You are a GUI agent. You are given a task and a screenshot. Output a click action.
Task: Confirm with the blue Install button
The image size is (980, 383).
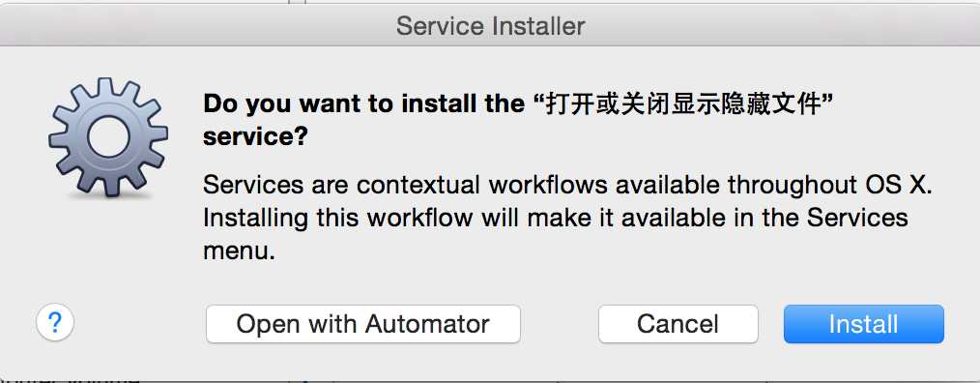[x=864, y=324]
